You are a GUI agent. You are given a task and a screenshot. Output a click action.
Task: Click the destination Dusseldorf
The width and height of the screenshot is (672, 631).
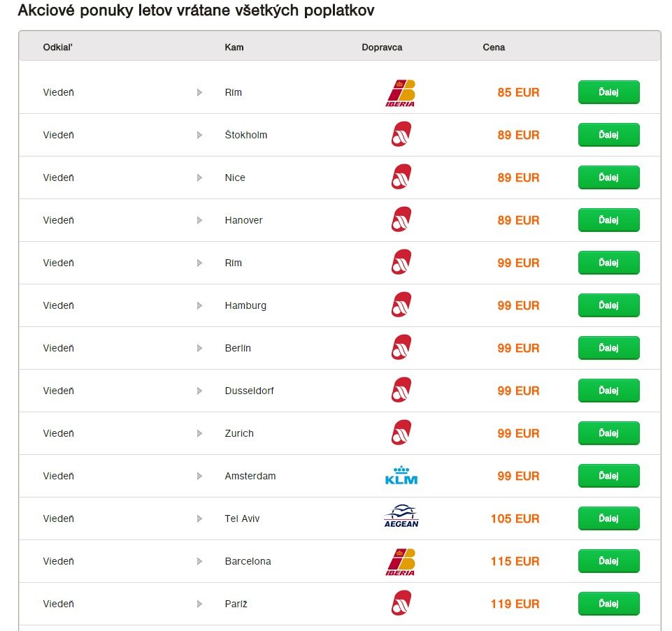[x=249, y=391]
